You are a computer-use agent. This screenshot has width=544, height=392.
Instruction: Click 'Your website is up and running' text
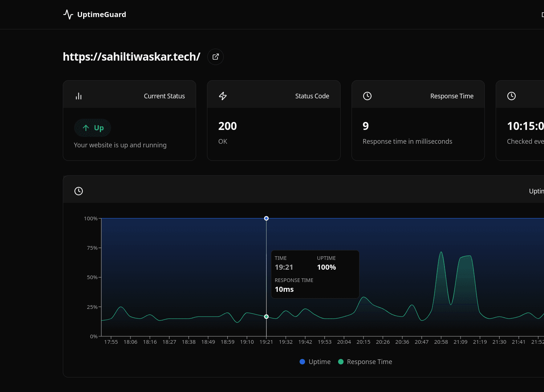tap(120, 145)
